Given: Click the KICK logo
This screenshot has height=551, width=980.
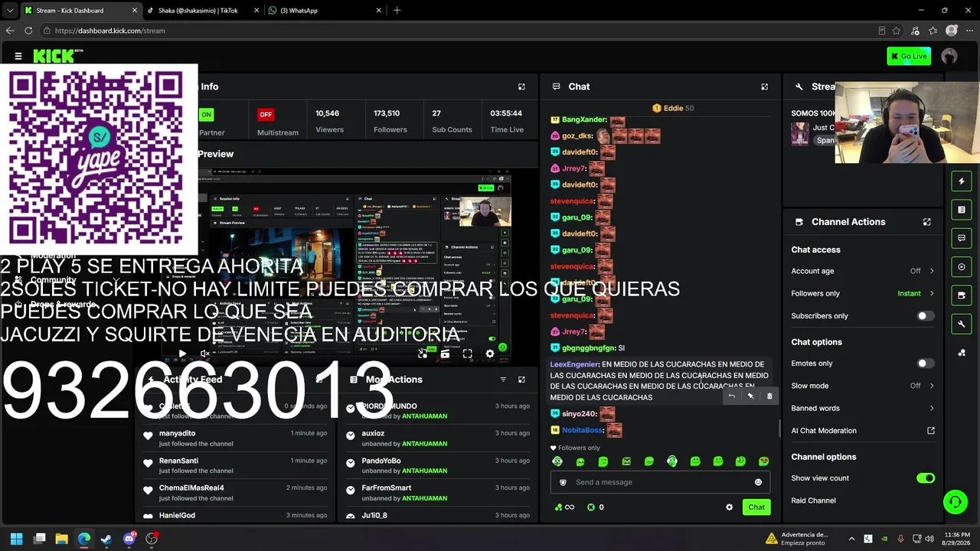Looking at the screenshot, I should [x=57, y=56].
